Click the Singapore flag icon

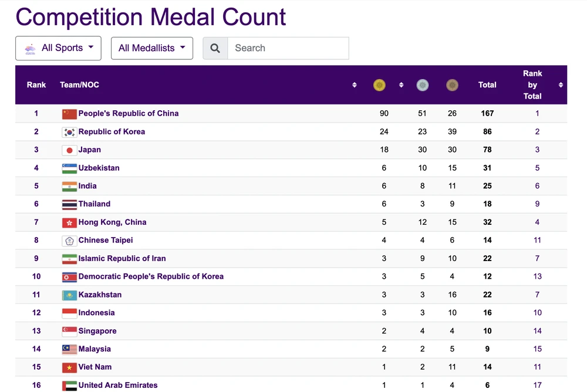click(69, 332)
